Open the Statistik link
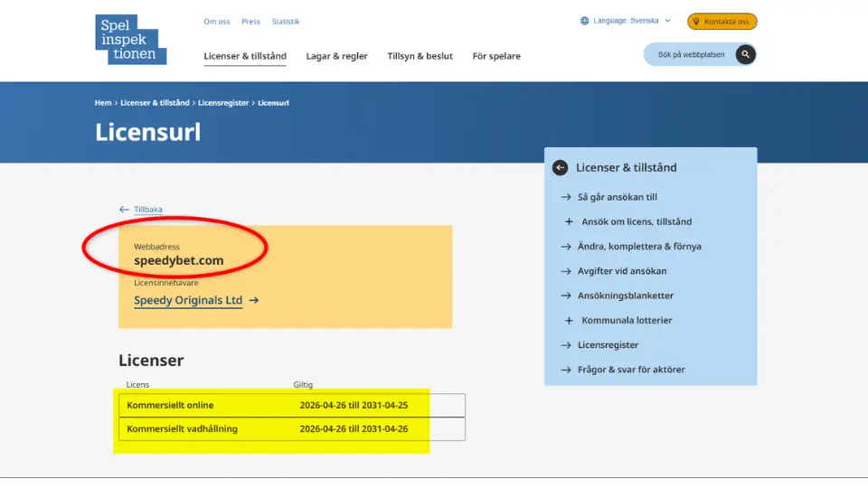Image resolution: width=868 pixels, height=488 pixels. 286,22
